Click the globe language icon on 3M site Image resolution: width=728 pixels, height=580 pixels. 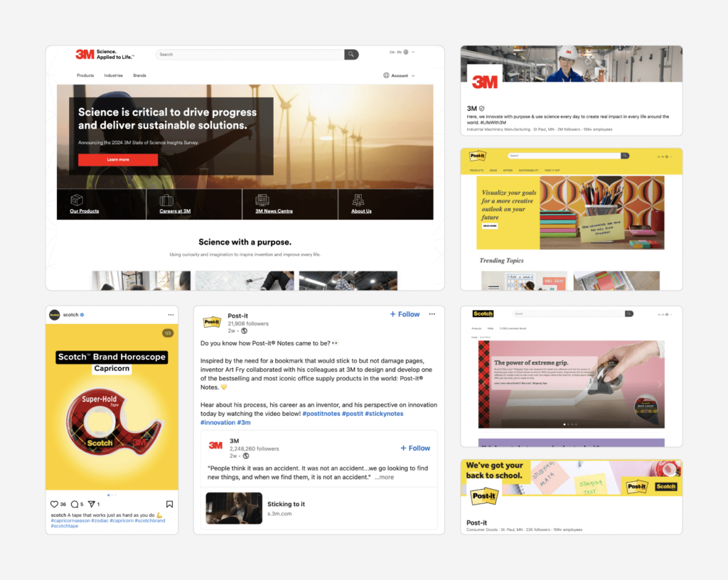coord(406,52)
